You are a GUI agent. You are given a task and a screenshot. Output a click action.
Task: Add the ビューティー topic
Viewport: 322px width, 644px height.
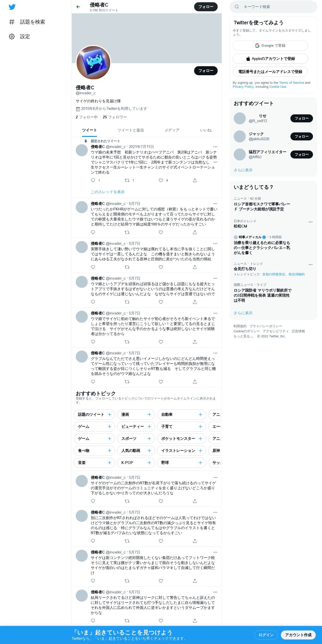(x=149, y=427)
